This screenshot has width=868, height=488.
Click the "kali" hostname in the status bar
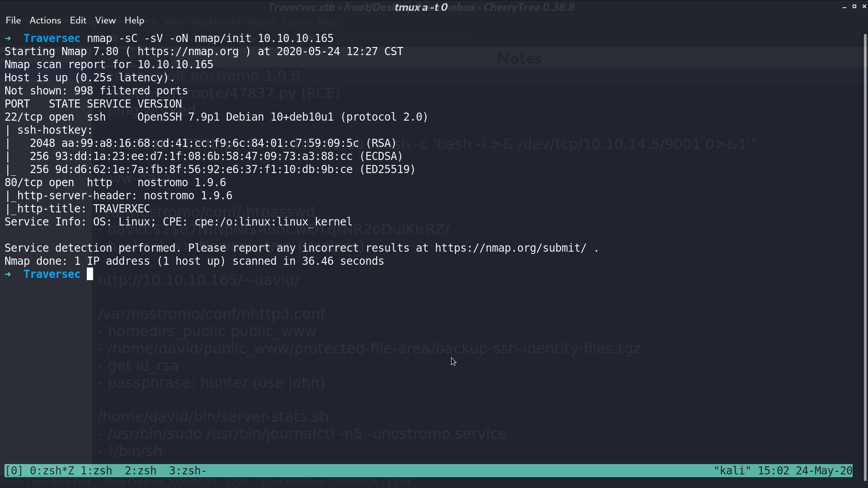click(x=732, y=471)
